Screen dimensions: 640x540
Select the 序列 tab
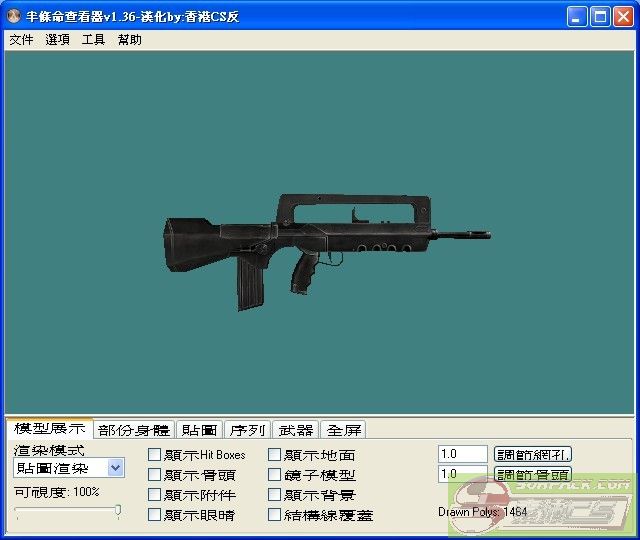tap(247, 430)
